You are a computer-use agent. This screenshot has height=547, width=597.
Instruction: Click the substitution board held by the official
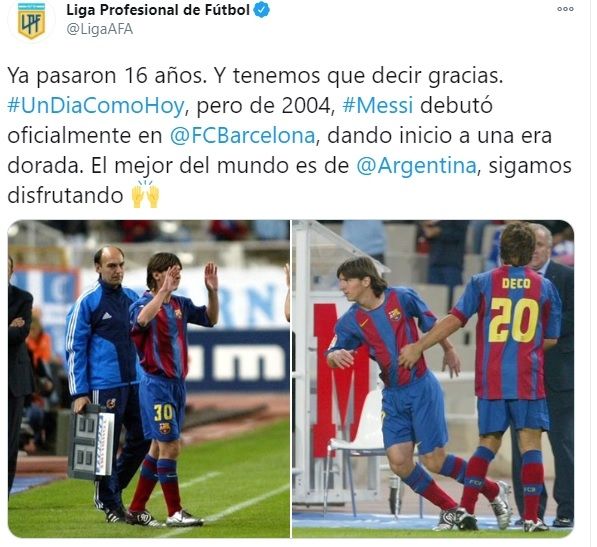click(92, 441)
